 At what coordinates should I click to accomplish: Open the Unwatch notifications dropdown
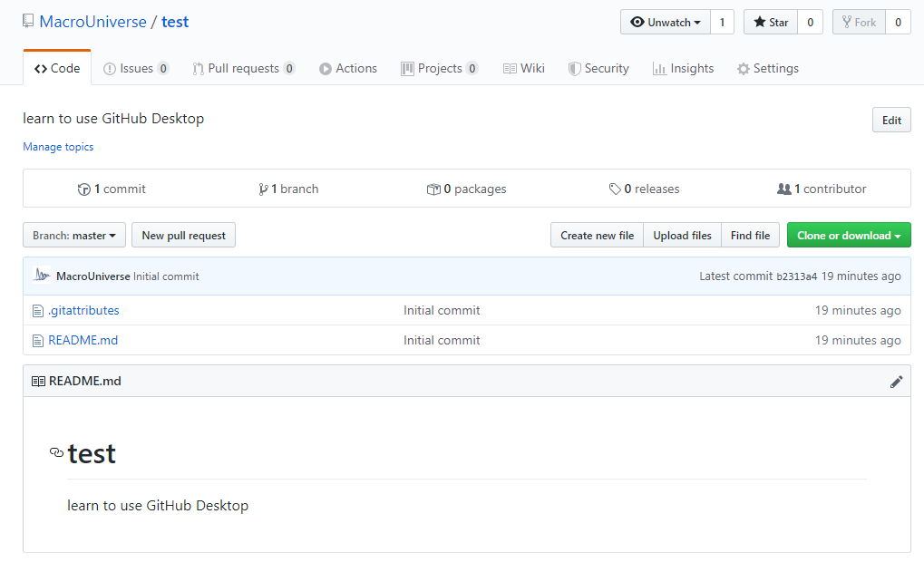click(665, 23)
